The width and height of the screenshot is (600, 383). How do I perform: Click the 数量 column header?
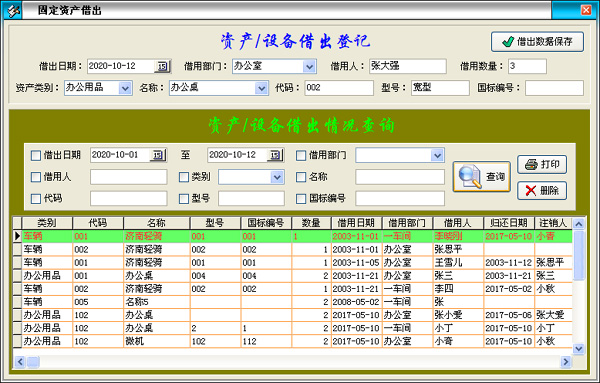(x=311, y=223)
